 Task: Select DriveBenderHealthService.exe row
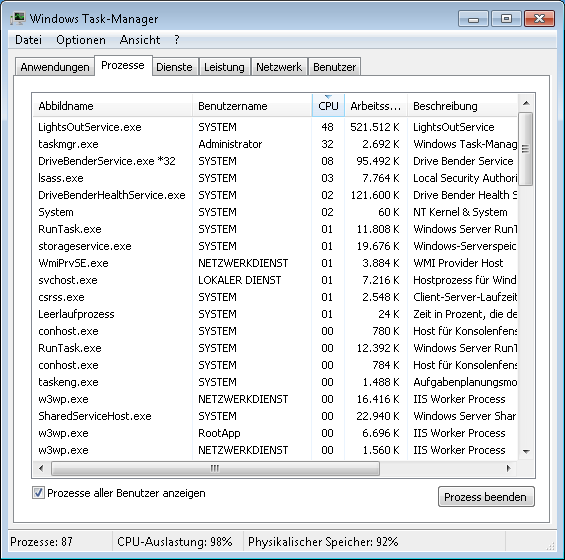pyautogui.click(x=275, y=195)
